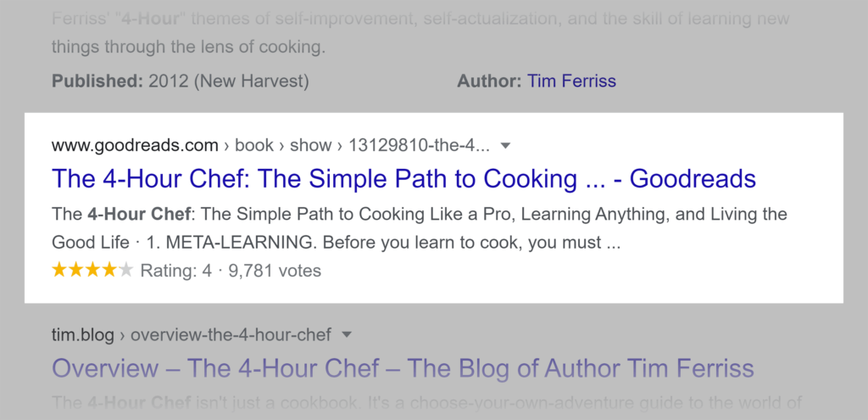
Task: Select the 'Rating: 4' text
Action: pyautogui.click(x=175, y=272)
